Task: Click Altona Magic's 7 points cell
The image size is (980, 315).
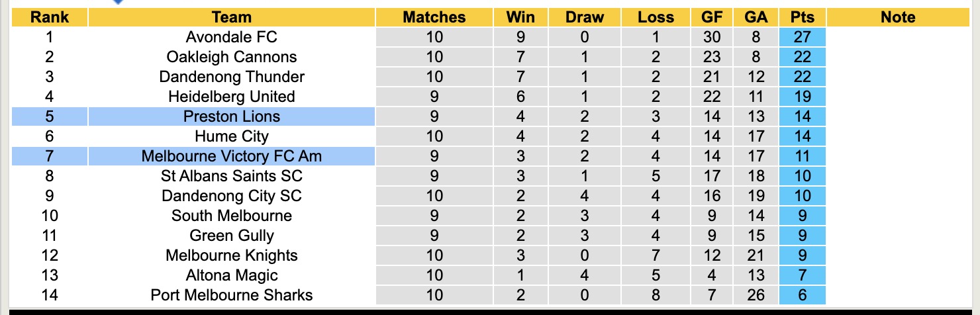Action: pos(803,275)
